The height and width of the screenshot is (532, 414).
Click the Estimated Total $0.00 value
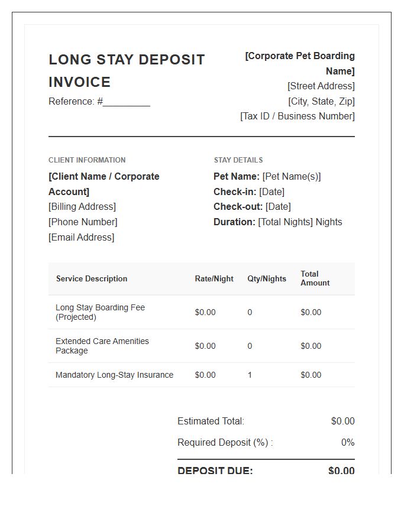pyautogui.click(x=343, y=421)
